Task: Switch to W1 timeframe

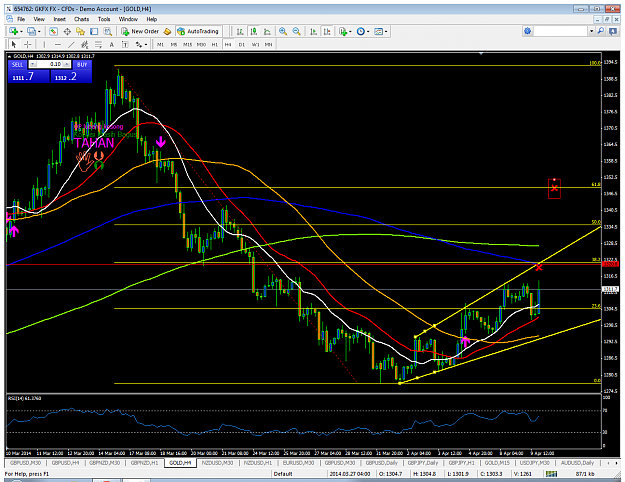Action: [255, 45]
